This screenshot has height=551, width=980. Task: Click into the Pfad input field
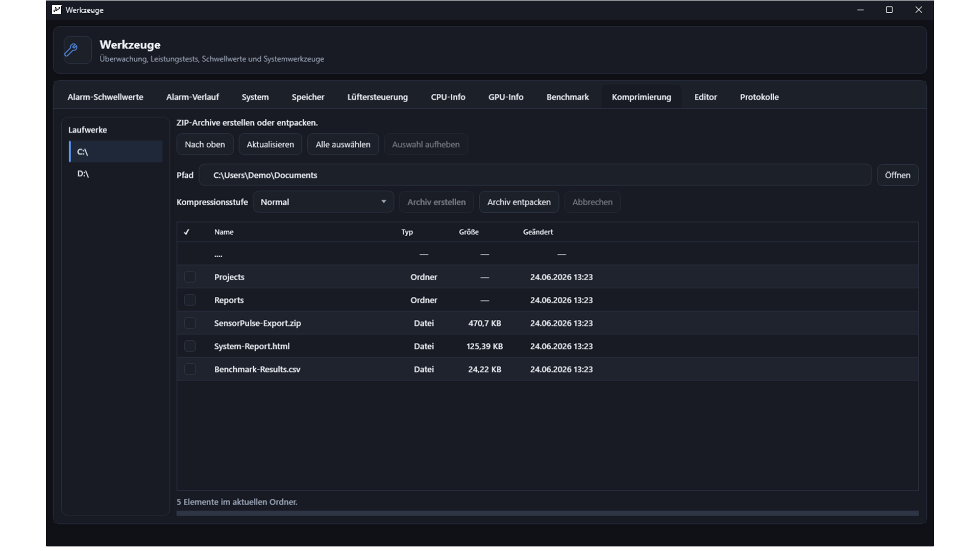point(535,175)
